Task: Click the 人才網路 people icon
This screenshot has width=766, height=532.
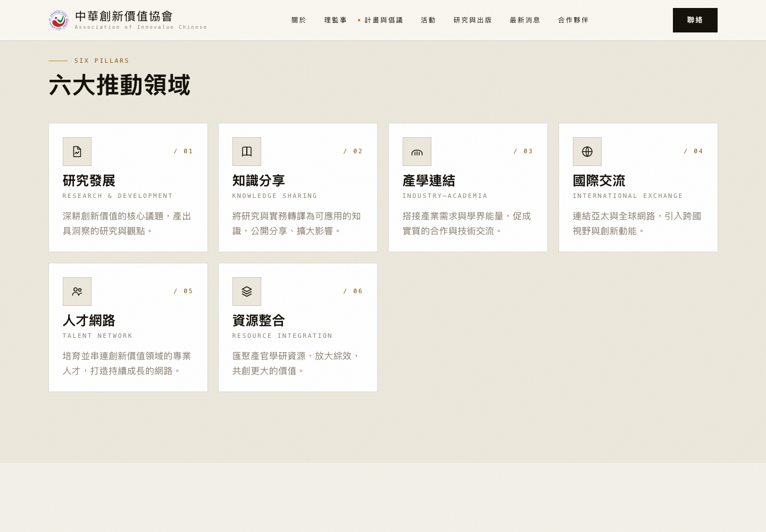Action: click(x=77, y=292)
